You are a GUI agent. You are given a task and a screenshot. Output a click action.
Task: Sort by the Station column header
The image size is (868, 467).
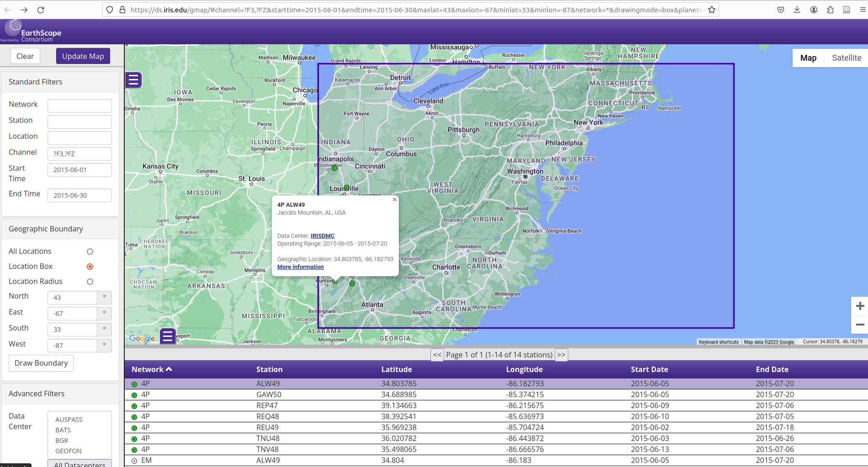pos(269,369)
